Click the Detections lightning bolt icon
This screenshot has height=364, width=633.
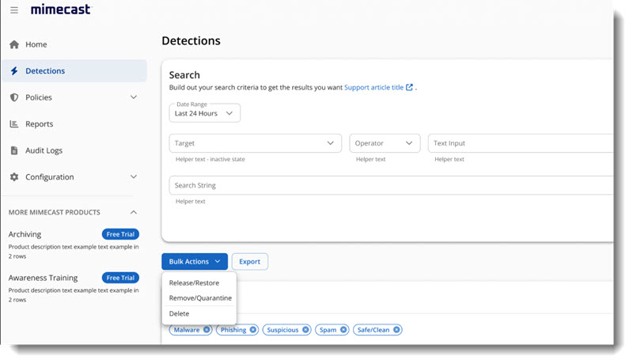14,71
